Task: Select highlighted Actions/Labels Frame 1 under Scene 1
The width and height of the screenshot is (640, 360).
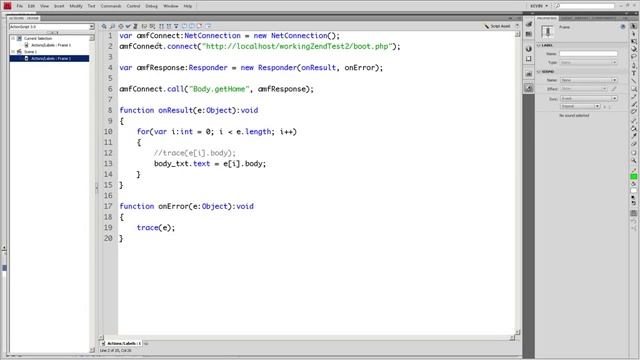Action: pos(49,58)
